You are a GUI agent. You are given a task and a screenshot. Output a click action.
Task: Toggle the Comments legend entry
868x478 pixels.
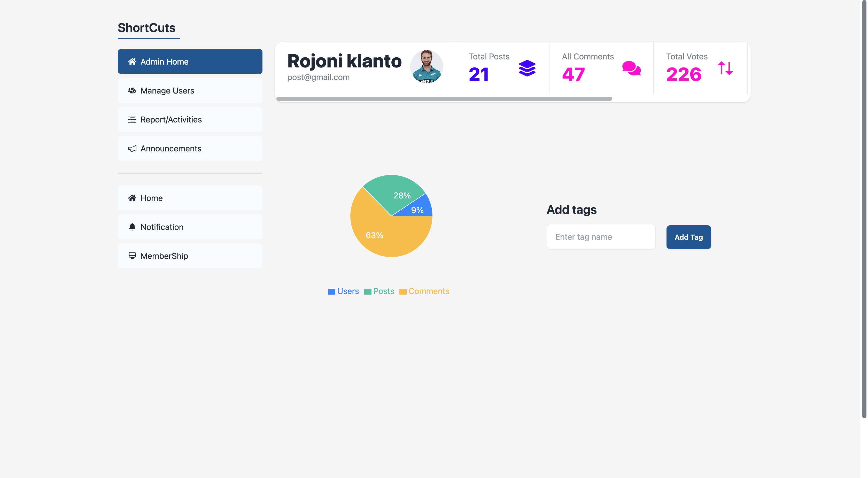point(424,291)
